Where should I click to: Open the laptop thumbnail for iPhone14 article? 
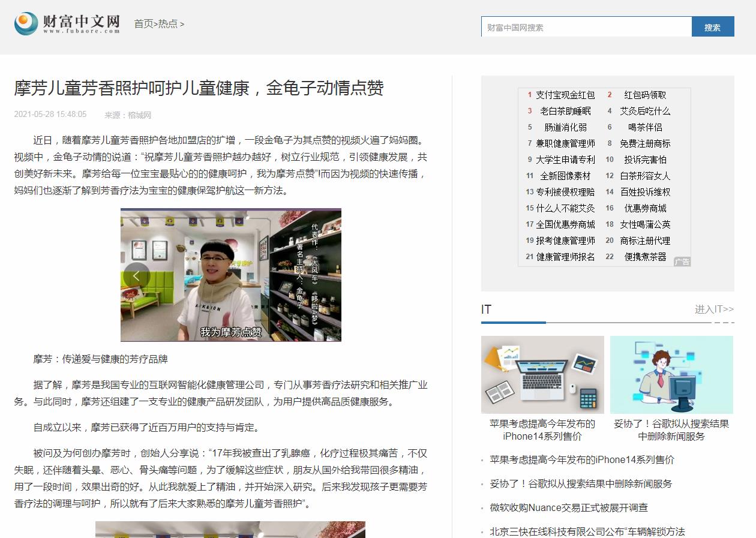click(542, 374)
